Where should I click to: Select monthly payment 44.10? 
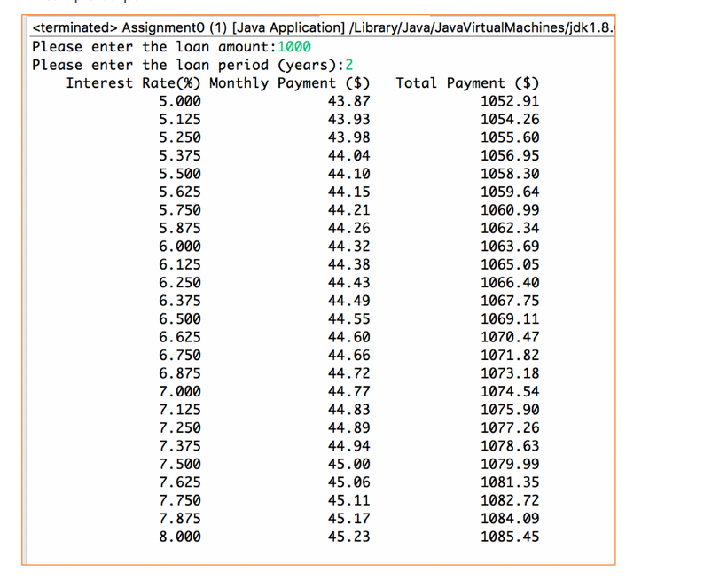tap(348, 174)
